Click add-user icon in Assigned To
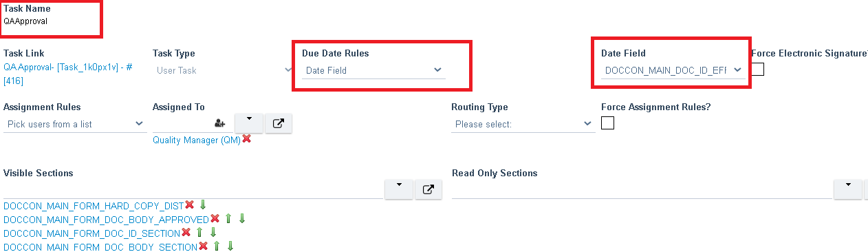This screenshot has height=252, width=868. point(220,123)
